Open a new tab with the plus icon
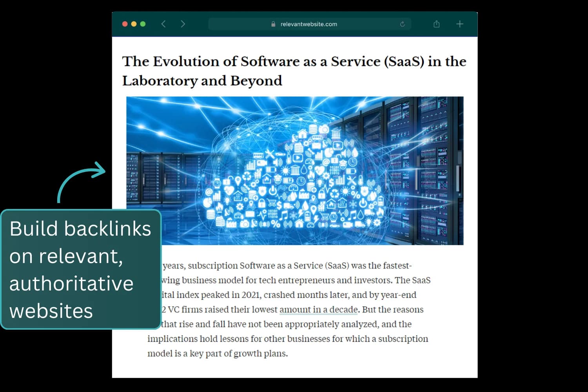Screen dimensions: 588x392 tap(459, 24)
